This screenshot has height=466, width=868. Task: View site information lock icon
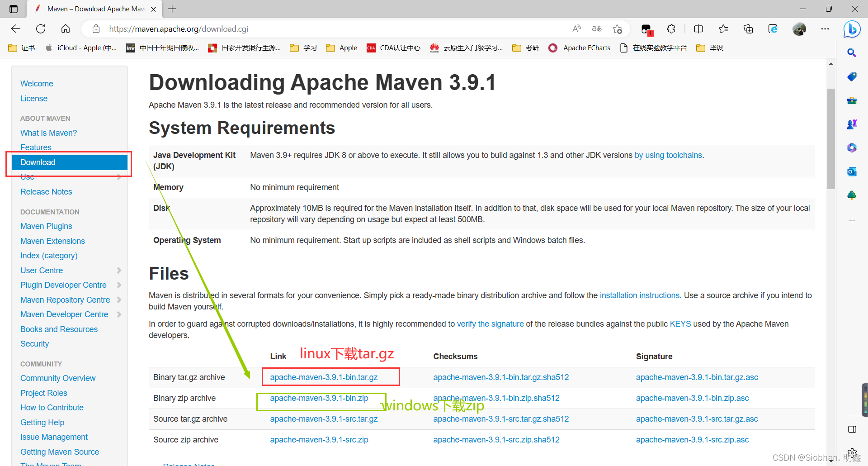pos(96,29)
